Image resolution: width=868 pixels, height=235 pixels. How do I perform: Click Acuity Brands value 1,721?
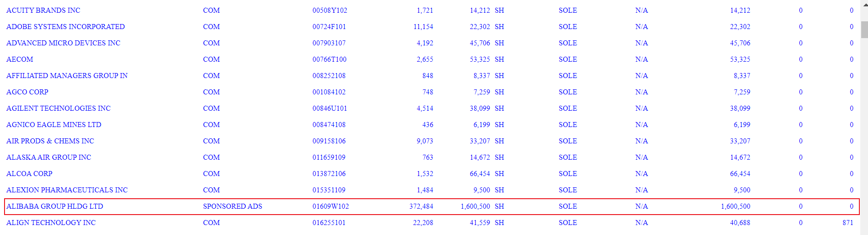tap(425, 10)
